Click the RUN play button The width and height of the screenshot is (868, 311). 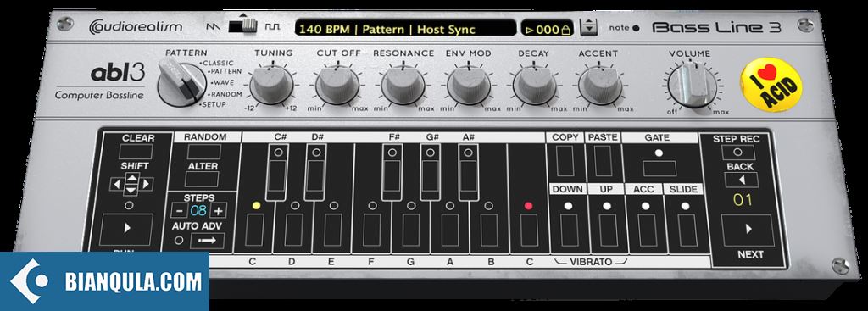[x=127, y=229]
